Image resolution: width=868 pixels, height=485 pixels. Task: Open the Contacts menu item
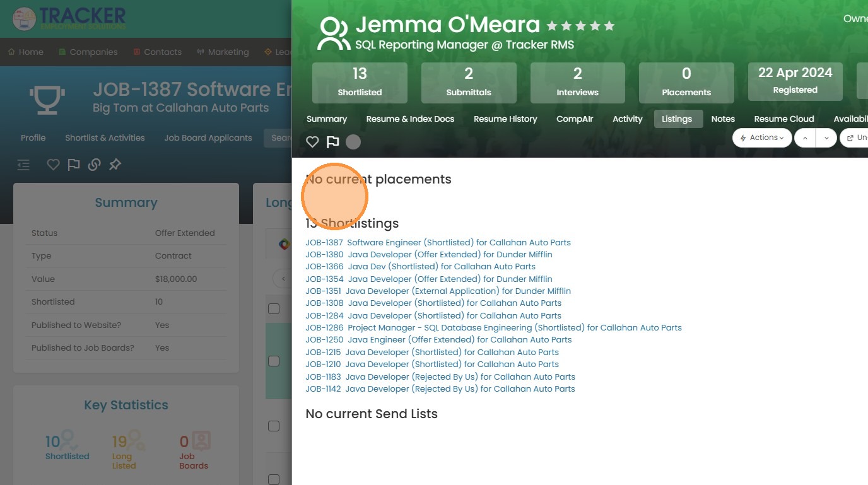[157, 52]
